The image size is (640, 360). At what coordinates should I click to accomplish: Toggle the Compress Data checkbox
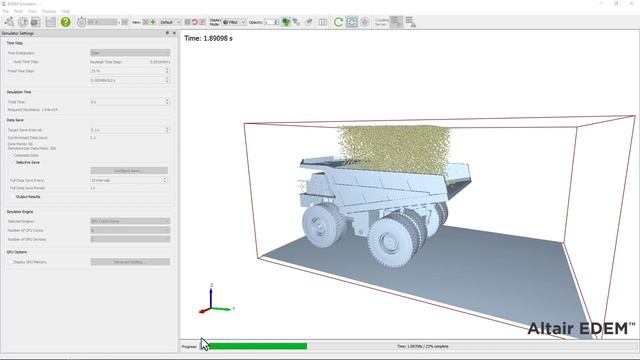[x=11, y=156]
